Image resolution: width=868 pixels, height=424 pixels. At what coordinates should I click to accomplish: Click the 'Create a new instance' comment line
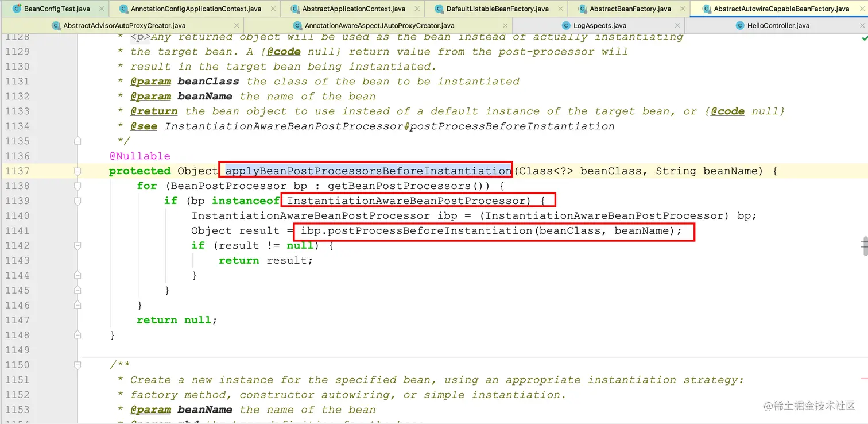[437, 380]
